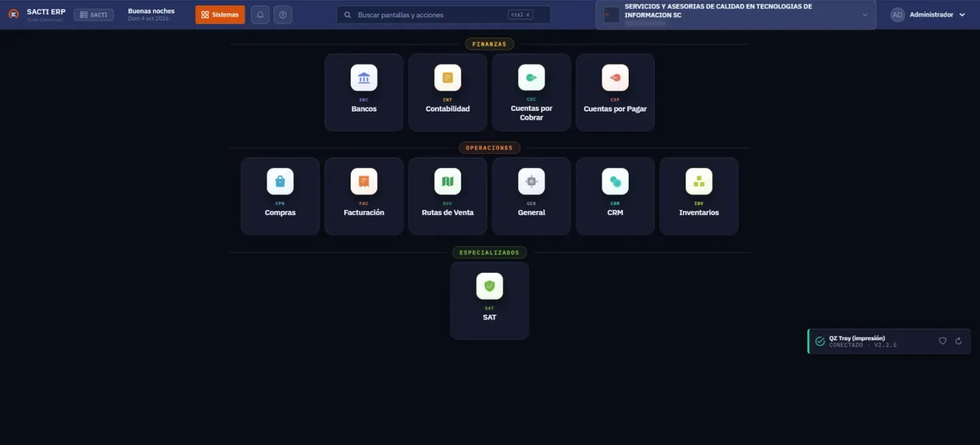
Task: Click the Sistemas button
Action: (x=220, y=15)
